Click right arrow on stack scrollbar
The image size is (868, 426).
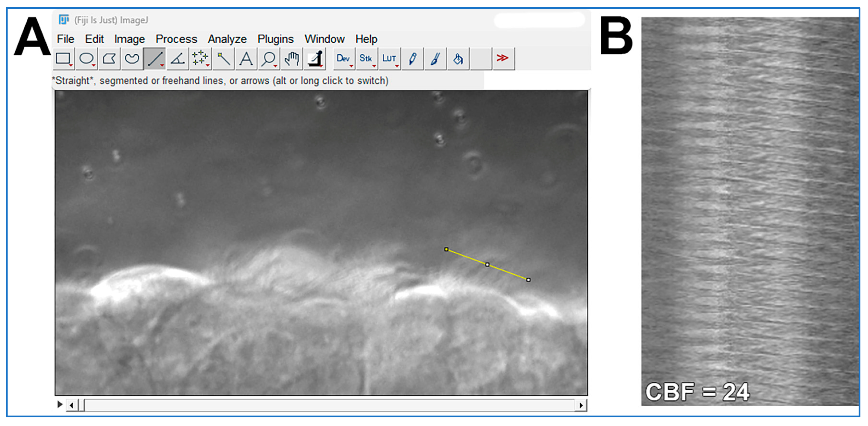(x=581, y=405)
